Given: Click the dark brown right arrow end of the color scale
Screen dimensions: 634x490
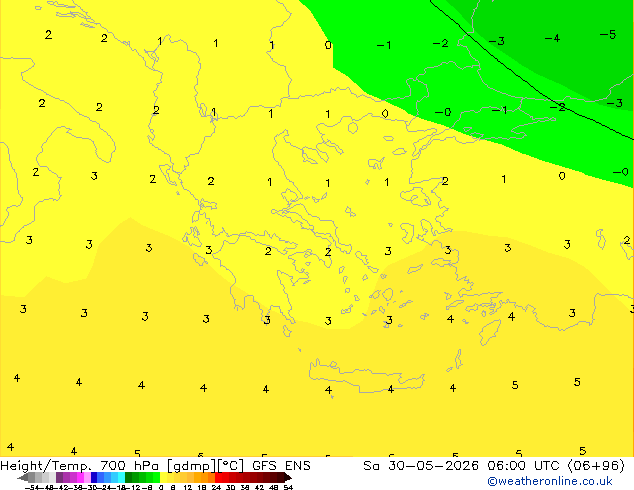Looking at the screenshot, I should click(x=288, y=478).
